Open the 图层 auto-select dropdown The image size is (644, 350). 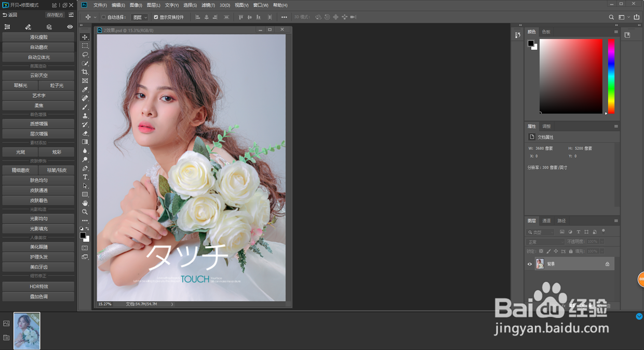[140, 17]
